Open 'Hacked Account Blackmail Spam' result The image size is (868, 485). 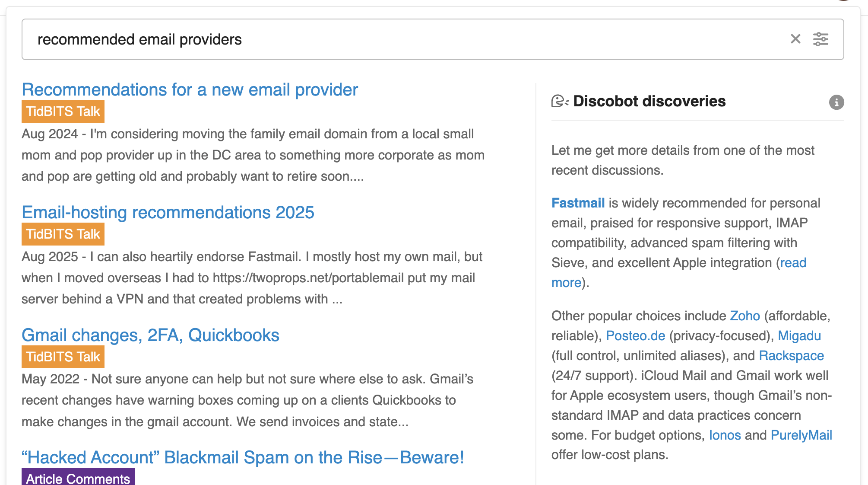coord(243,457)
